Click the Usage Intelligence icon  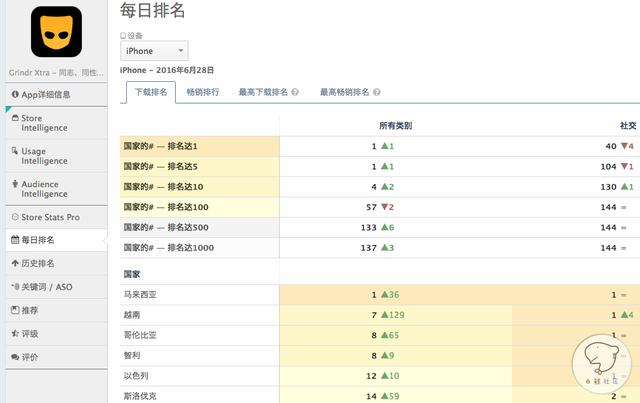pos(15,151)
